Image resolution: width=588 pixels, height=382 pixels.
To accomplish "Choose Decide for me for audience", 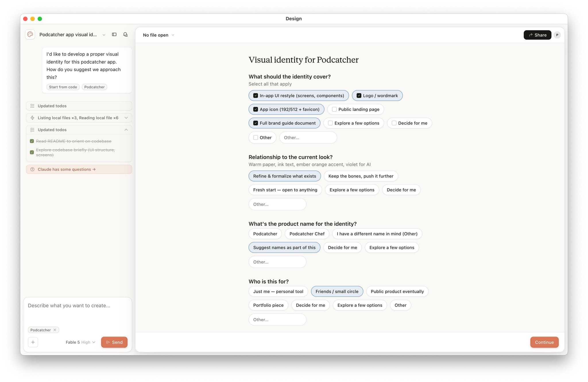I will (x=310, y=305).
